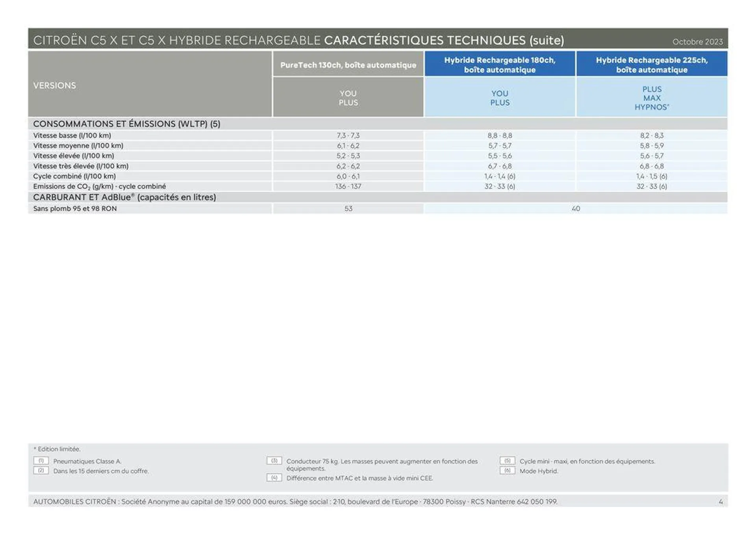Click footnote marker box (4)

tap(274, 477)
